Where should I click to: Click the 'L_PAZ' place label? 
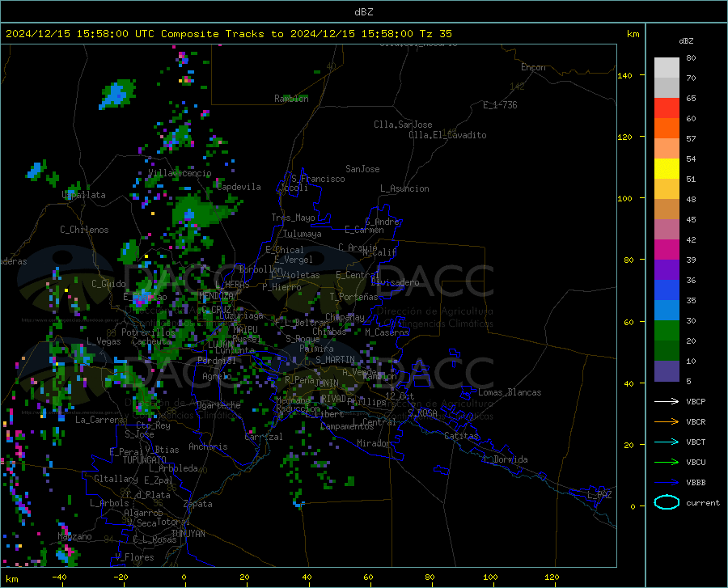tap(599, 495)
